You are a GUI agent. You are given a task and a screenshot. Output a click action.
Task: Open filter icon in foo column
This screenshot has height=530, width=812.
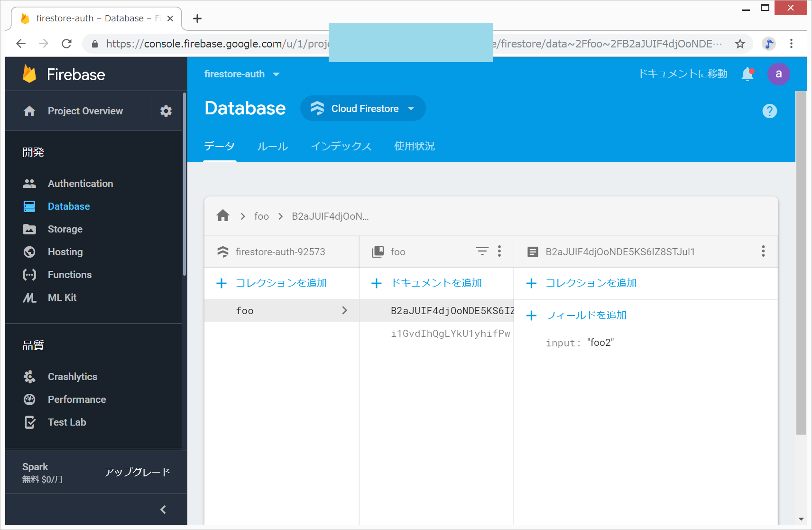click(482, 251)
